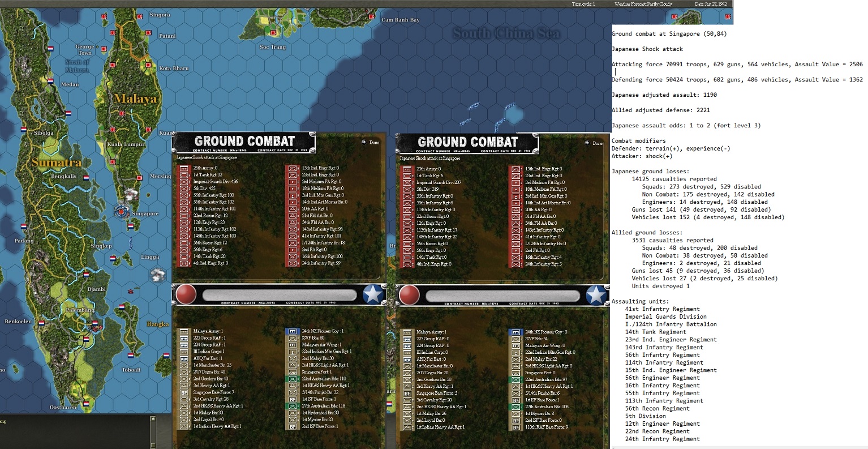This screenshot has width=868, height=449.
Task: Click '14125 casualties reported' in the report
Action: (x=674, y=179)
